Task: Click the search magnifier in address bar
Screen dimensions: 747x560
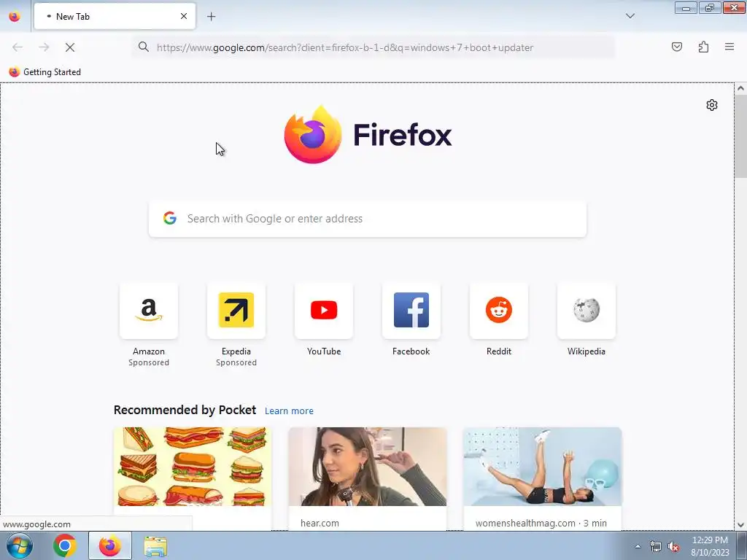Action: coord(144,47)
